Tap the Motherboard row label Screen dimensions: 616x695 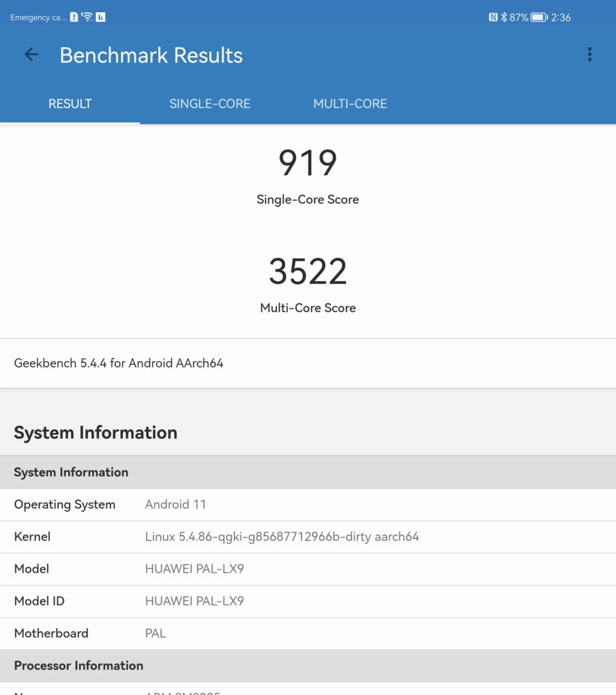(51, 633)
